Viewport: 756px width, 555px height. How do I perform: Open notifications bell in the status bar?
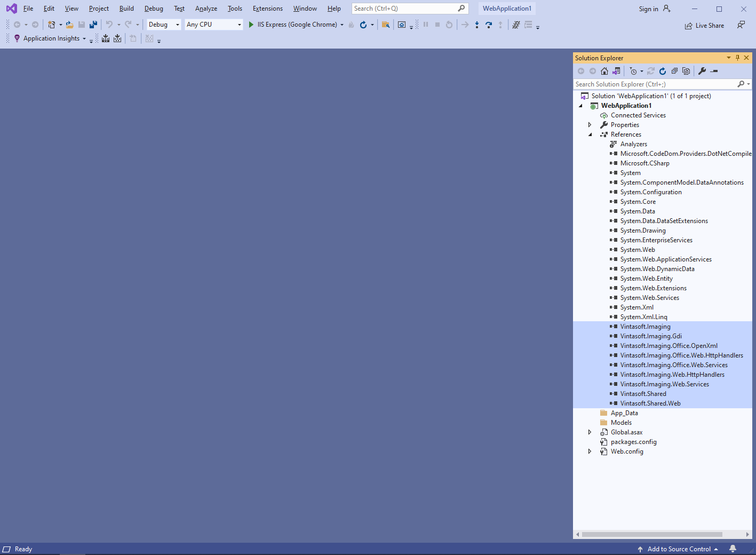pos(733,549)
